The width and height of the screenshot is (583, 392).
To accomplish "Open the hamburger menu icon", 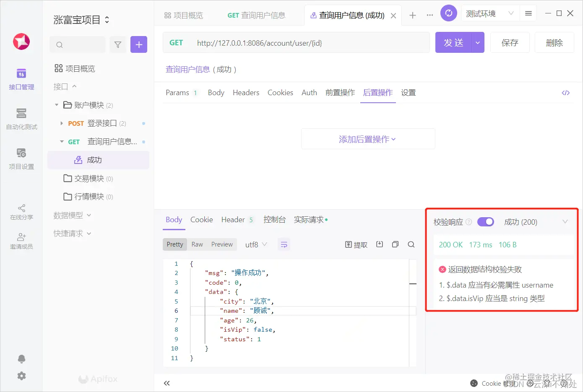I will pyautogui.click(x=528, y=13).
